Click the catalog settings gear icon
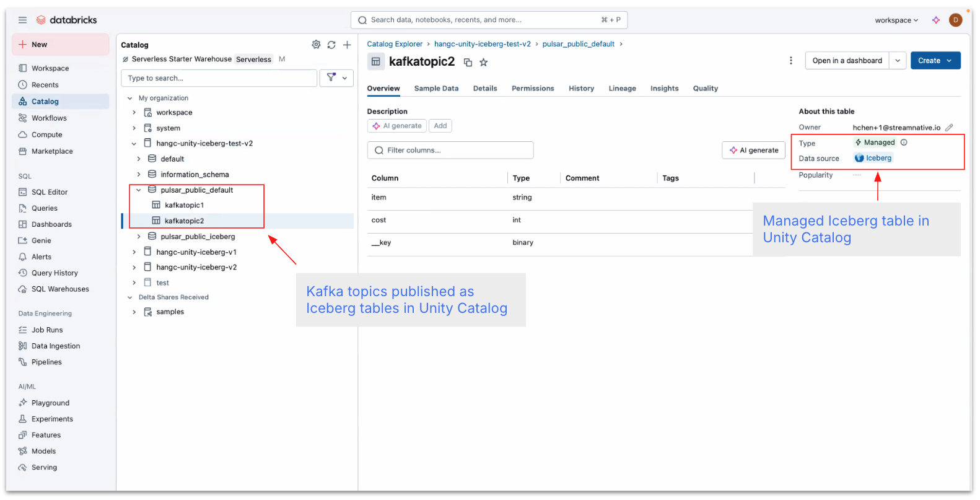The width and height of the screenshot is (980, 500). click(316, 45)
